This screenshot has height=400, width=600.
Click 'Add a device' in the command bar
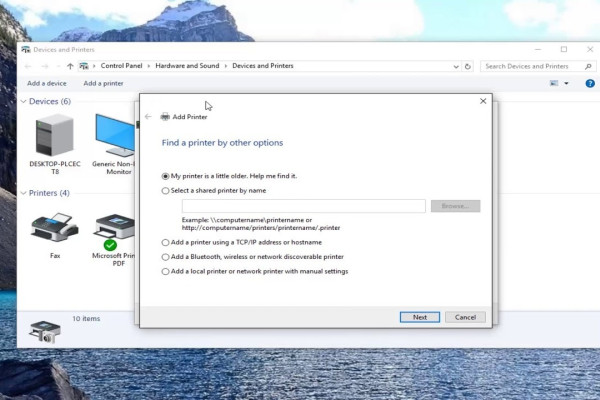click(47, 83)
